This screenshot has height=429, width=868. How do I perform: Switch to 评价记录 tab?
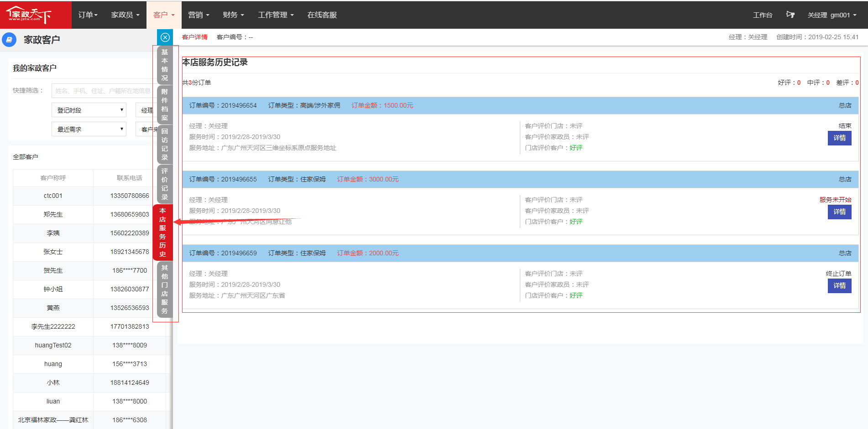pos(165,184)
